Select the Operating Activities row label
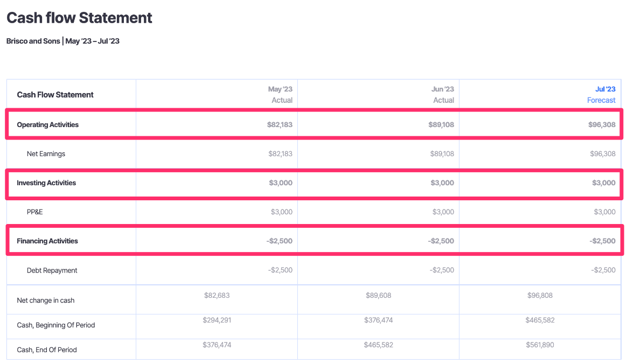The height and width of the screenshot is (364, 627). point(47,125)
